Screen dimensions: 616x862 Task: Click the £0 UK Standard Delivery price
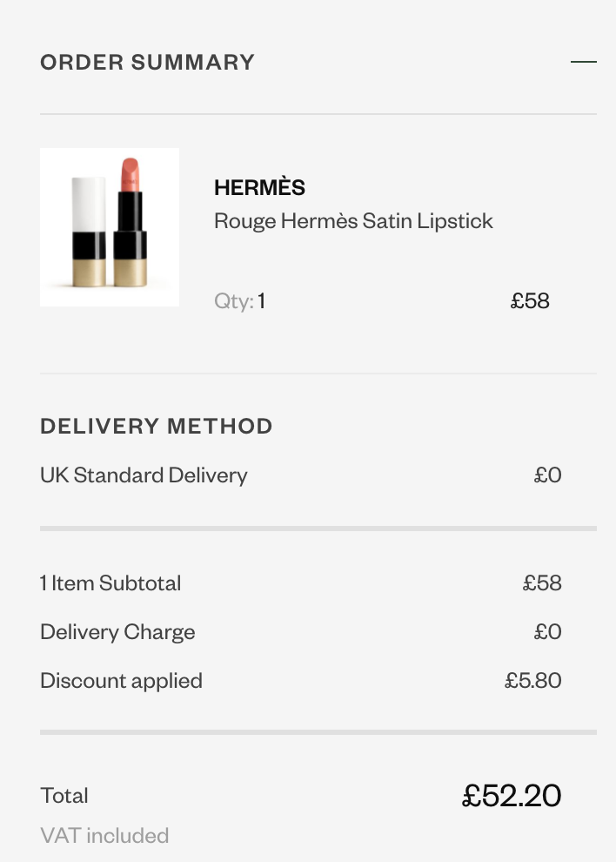547,475
